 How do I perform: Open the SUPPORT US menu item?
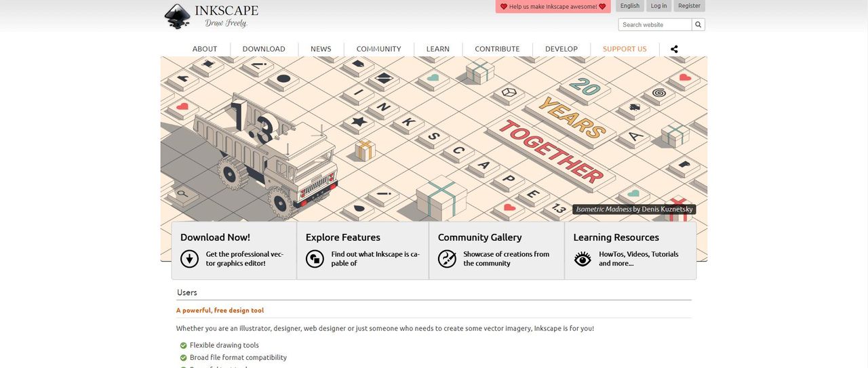[625, 49]
